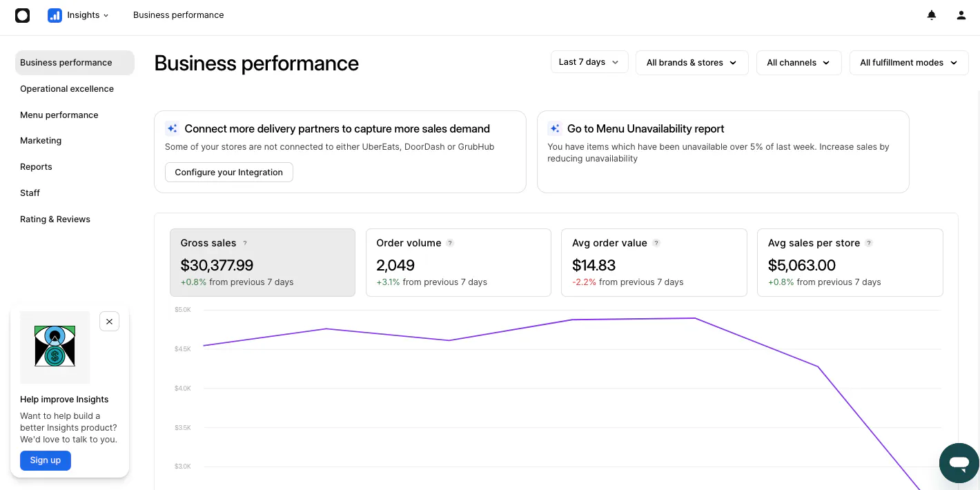Open the chat support bubble
The image size is (980, 490).
[x=959, y=463]
